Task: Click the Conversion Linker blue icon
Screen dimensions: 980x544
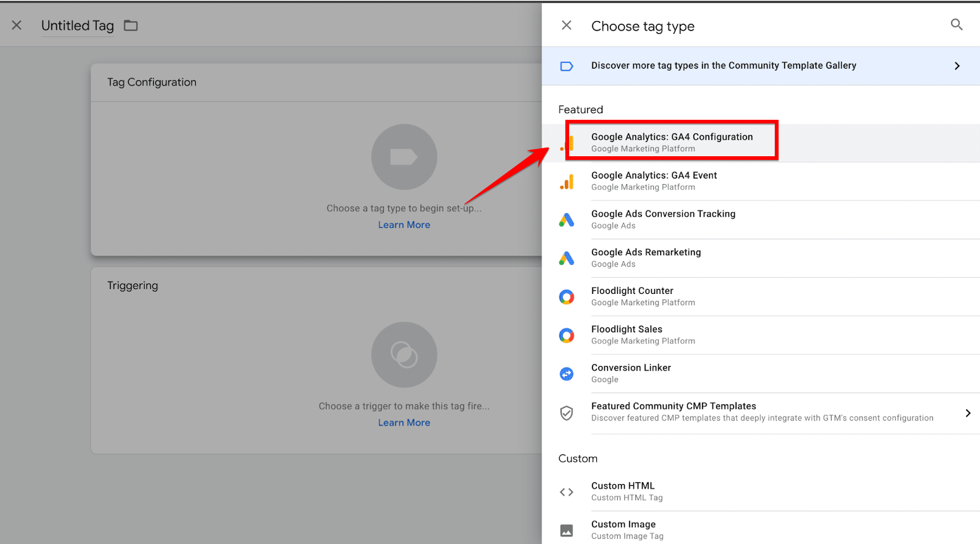Action: coord(567,374)
